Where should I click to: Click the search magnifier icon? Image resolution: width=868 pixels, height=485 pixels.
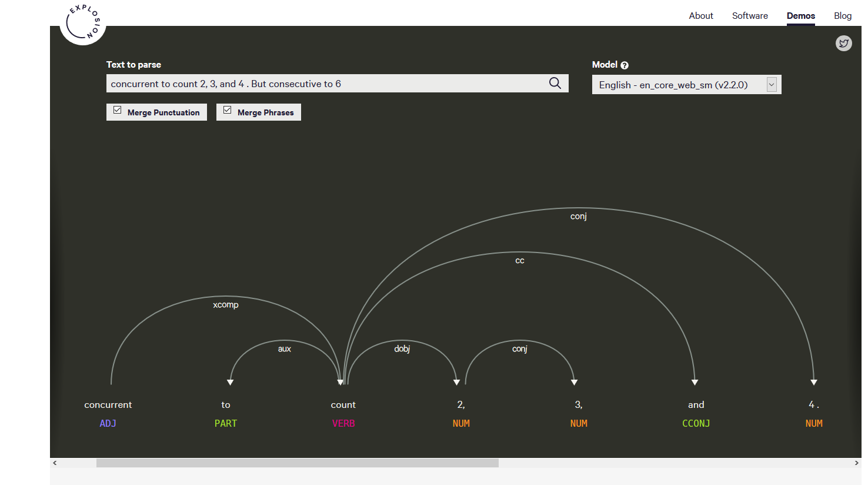tap(555, 83)
